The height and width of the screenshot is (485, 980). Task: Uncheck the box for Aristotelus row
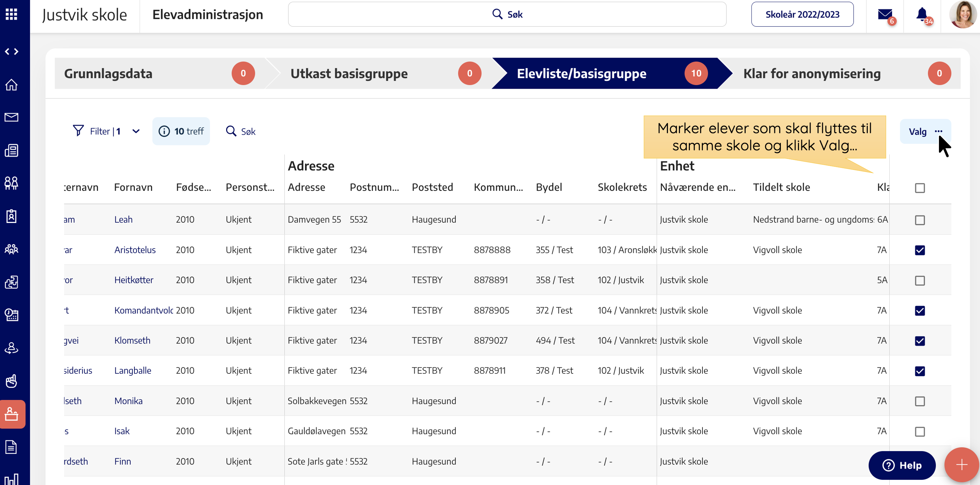919,250
